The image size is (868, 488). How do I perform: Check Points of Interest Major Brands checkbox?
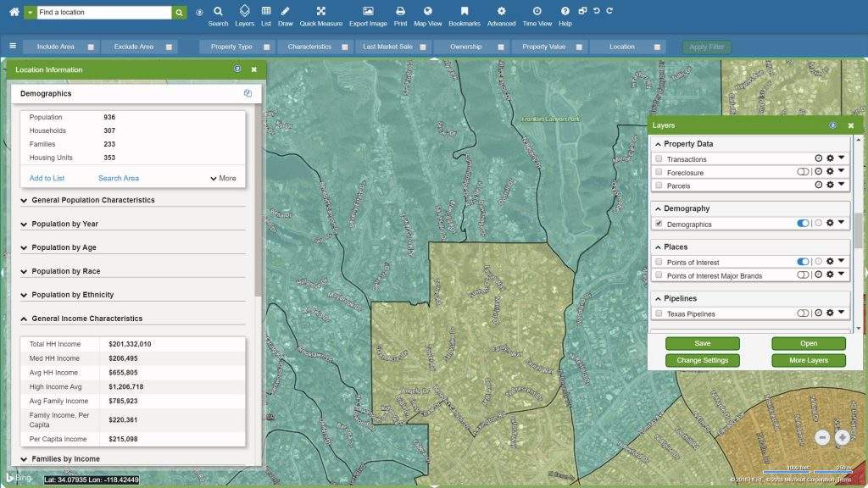pyautogui.click(x=659, y=275)
